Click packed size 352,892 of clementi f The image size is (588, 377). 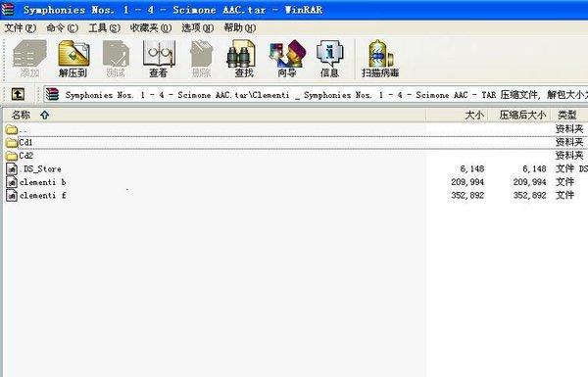click(x=529, y=195)
